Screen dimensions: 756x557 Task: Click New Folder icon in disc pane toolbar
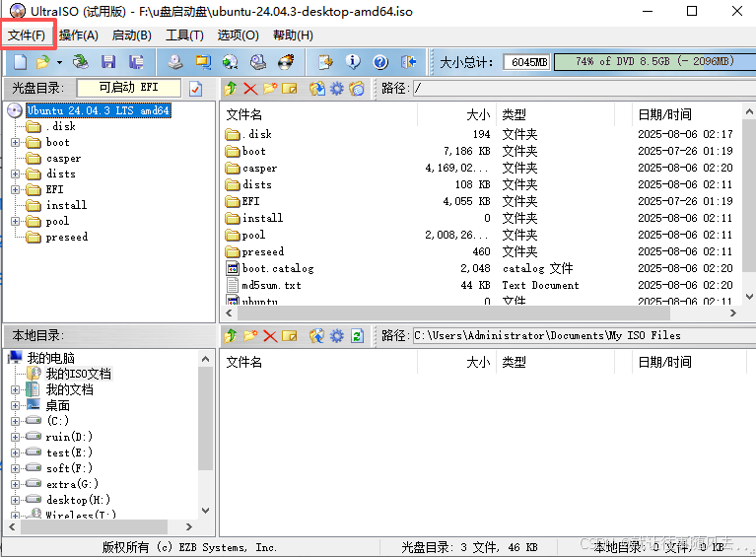click(x=270, y=89)
